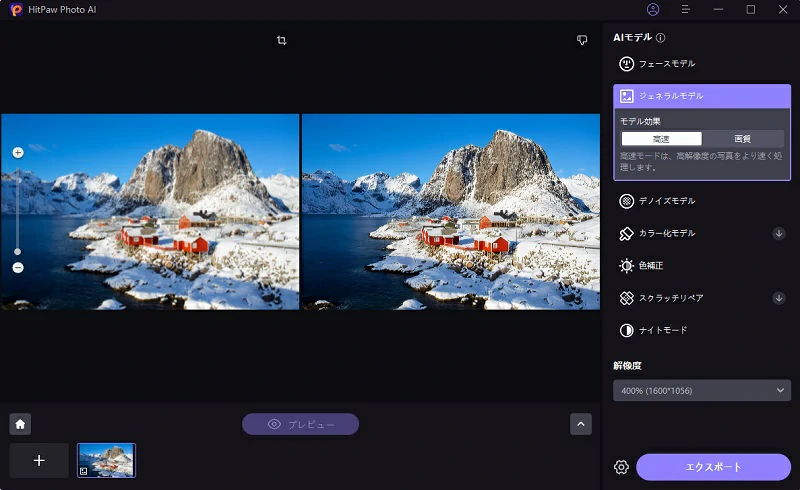Select the snowy mountain image thumbnail
The height and width of the screenshot is (490, 800).
pyautogui.click(x=106, y=460)
